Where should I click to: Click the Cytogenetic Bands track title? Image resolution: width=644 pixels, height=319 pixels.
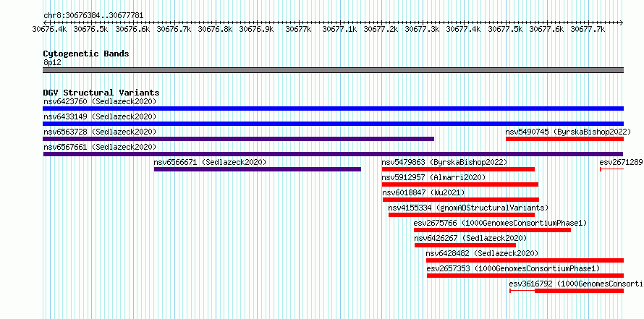[86, 54]
